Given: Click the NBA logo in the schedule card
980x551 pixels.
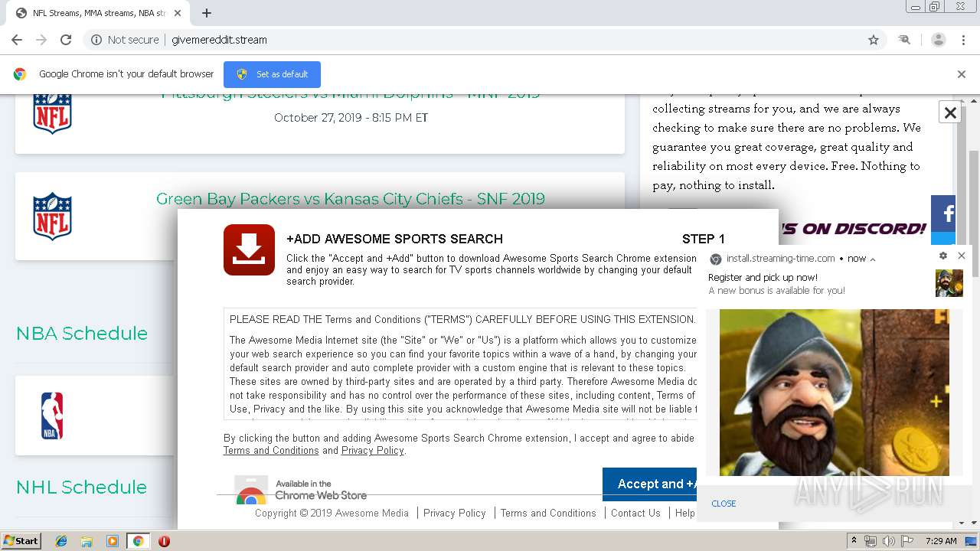Looking at the screenshot, I should tap(52, 416).
